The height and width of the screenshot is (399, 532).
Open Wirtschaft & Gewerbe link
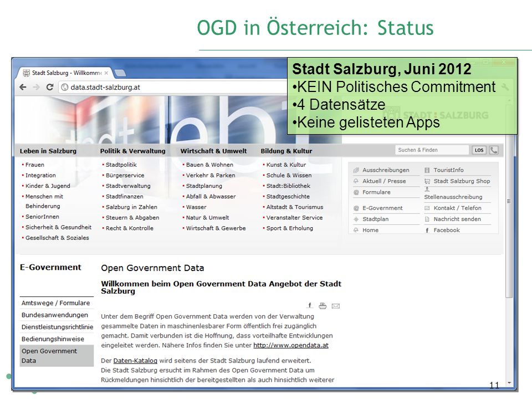pos(216,228)
